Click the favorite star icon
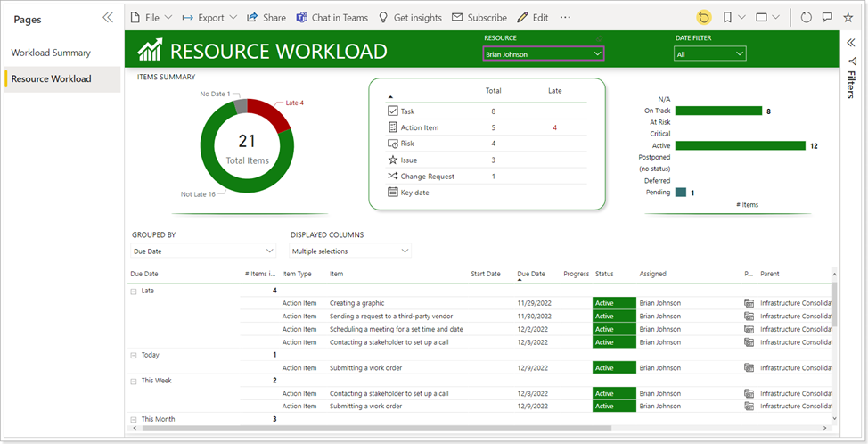Image resolution: width=868 pixels, height=444 pixels. (848, 18)
